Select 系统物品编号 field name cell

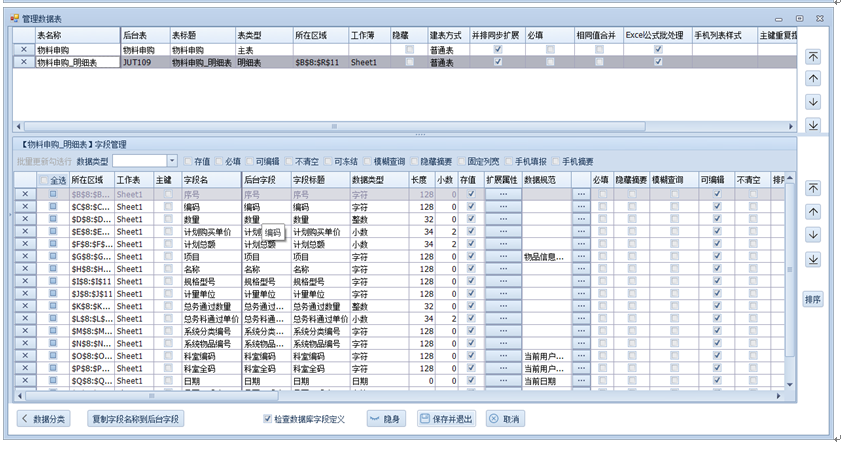click(211, 344)
